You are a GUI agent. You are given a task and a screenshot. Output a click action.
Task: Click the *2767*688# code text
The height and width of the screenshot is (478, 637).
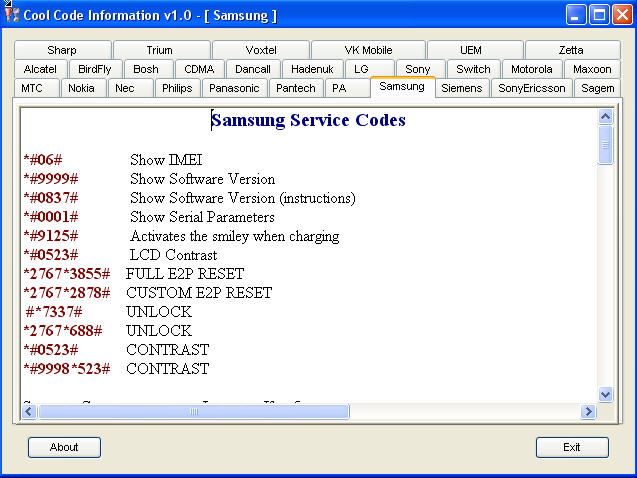(x=63, y=331)
